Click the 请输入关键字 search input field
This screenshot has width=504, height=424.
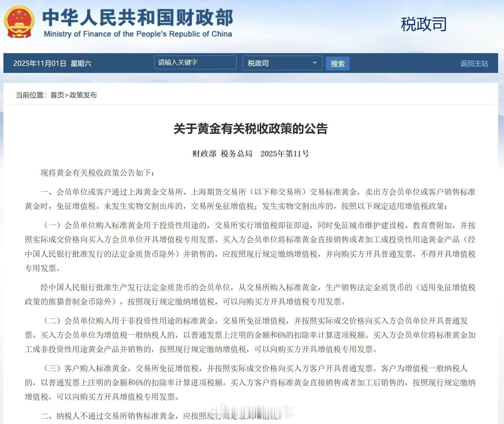tap(195, 62)
